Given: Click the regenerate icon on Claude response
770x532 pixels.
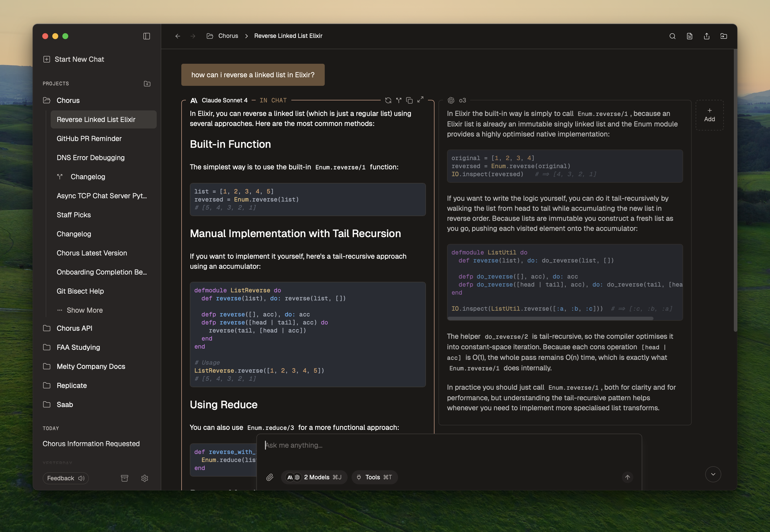Looking at the screenshot, I should click(x=388, y=100).
